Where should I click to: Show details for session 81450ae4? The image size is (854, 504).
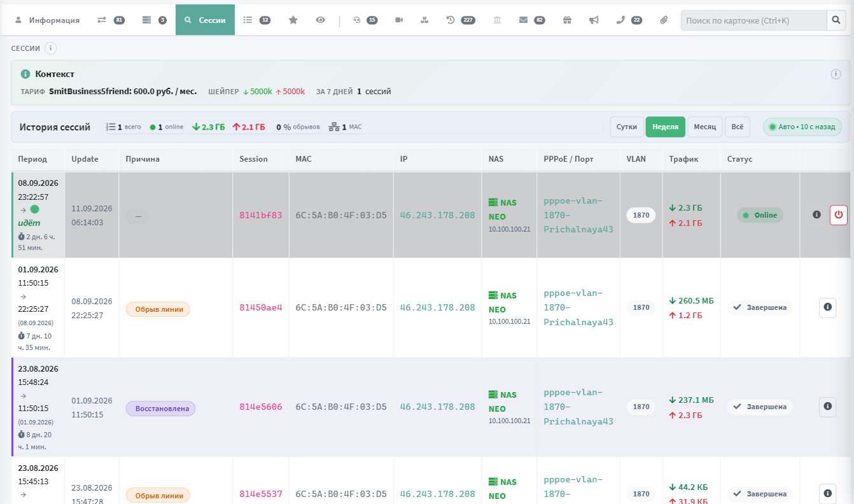point(827,307)
